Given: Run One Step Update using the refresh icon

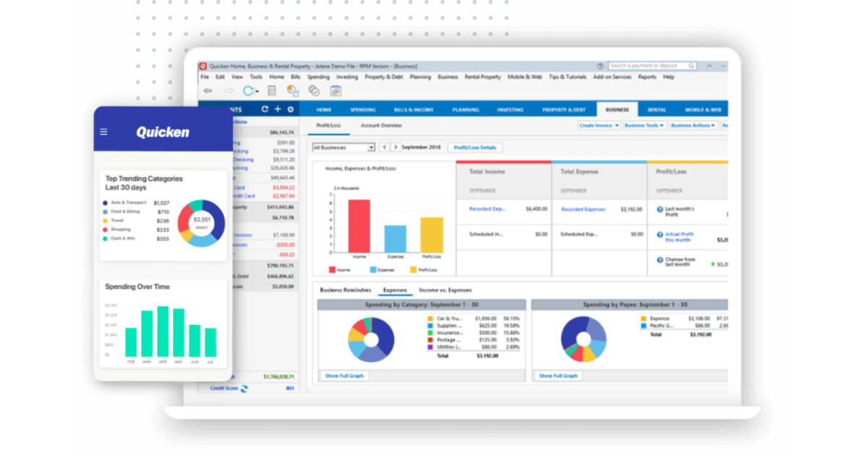Looking at the screenshot, I should 249,90.
